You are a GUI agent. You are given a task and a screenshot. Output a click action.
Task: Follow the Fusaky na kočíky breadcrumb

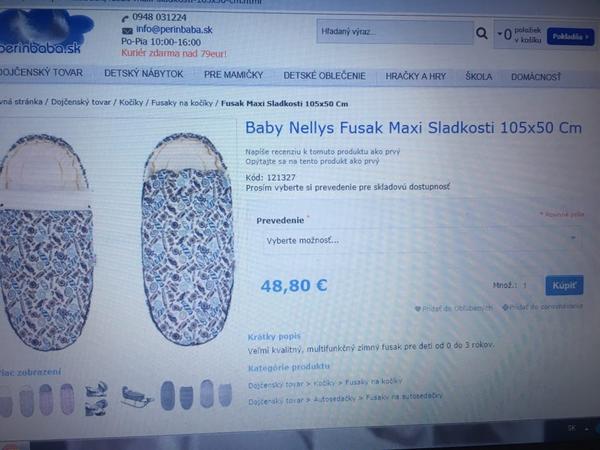pos(182,103)
